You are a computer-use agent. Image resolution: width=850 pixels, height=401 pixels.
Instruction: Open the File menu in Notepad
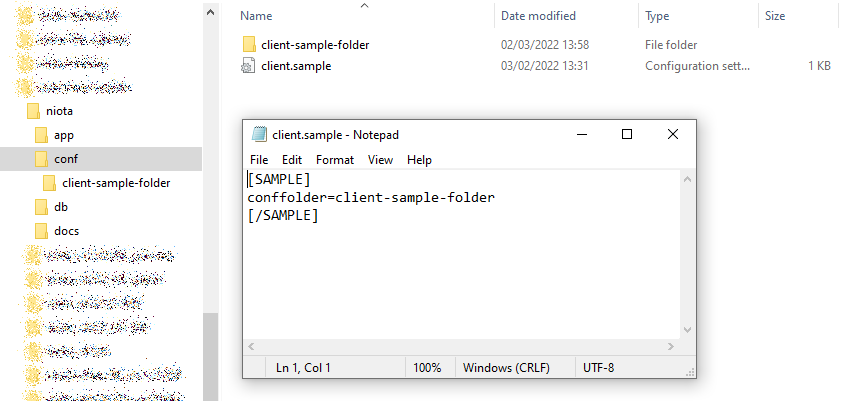pyautogui.click(x=259, y=159)
